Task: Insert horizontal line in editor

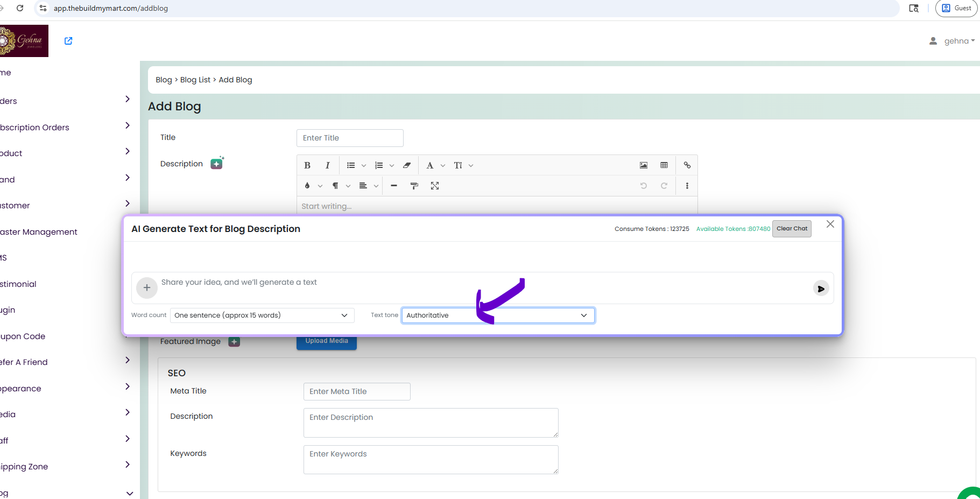Action: [x=394, y=186]
